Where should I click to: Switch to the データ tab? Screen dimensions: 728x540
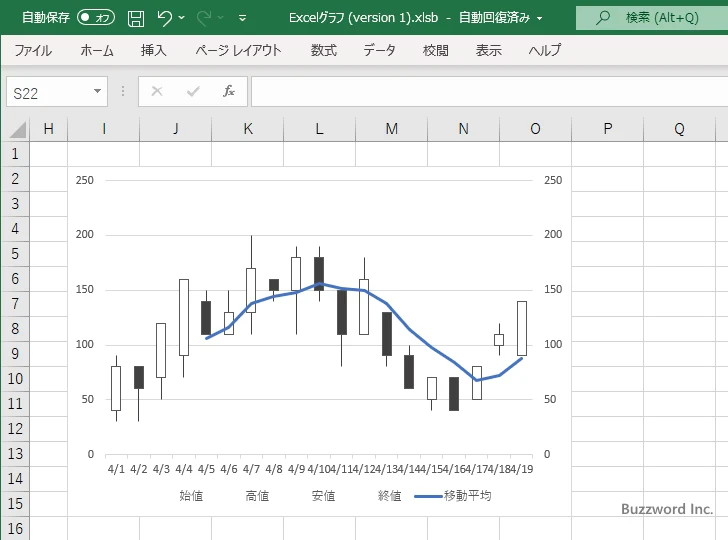coord(379,50)
